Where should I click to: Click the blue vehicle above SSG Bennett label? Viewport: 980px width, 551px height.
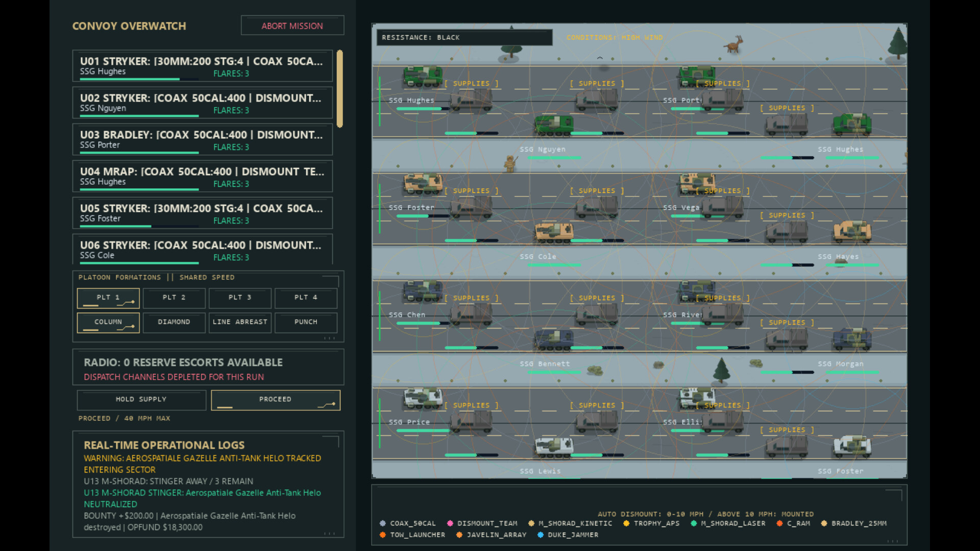tap(554, 340)
